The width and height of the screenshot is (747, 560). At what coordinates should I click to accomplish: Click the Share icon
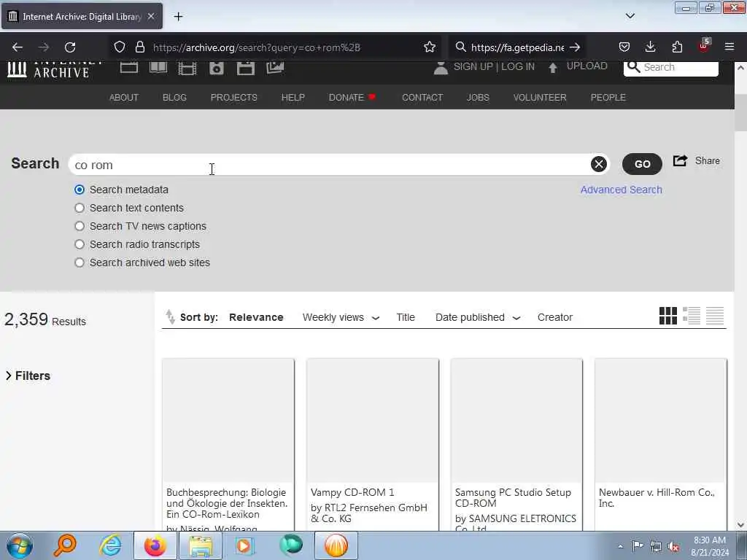681,161
